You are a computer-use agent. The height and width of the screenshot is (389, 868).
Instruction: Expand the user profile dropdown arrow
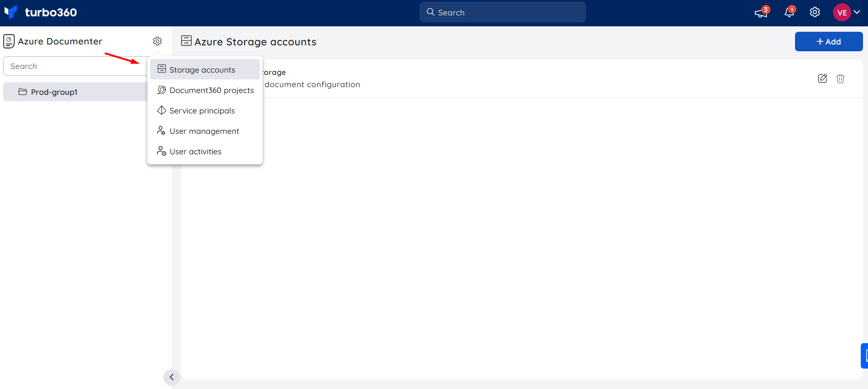tap(857, 12)
